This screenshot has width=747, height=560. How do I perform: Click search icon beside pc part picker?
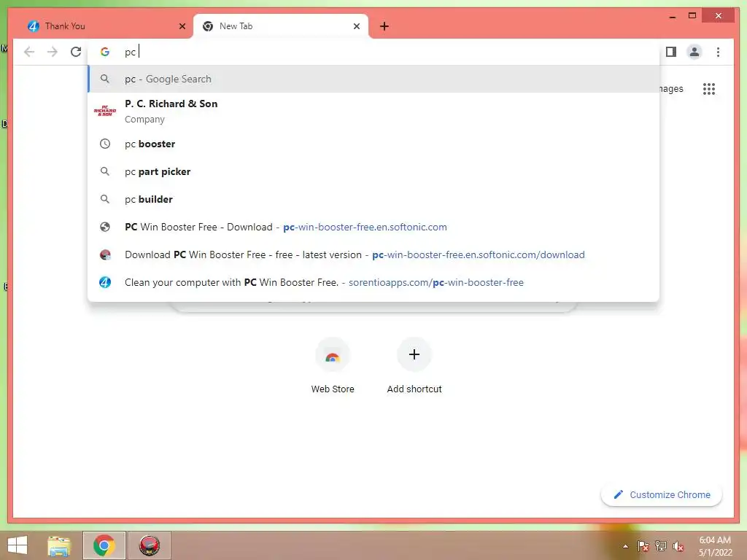tap(105, 171)
